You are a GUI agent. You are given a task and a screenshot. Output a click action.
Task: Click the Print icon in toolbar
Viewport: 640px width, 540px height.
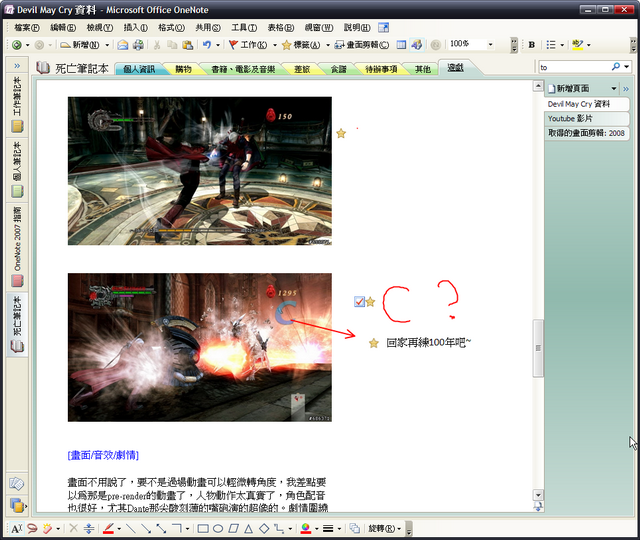click(138, 45)
